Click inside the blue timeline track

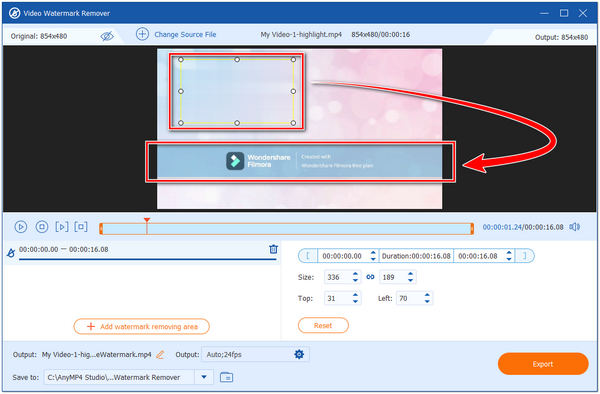286,229
